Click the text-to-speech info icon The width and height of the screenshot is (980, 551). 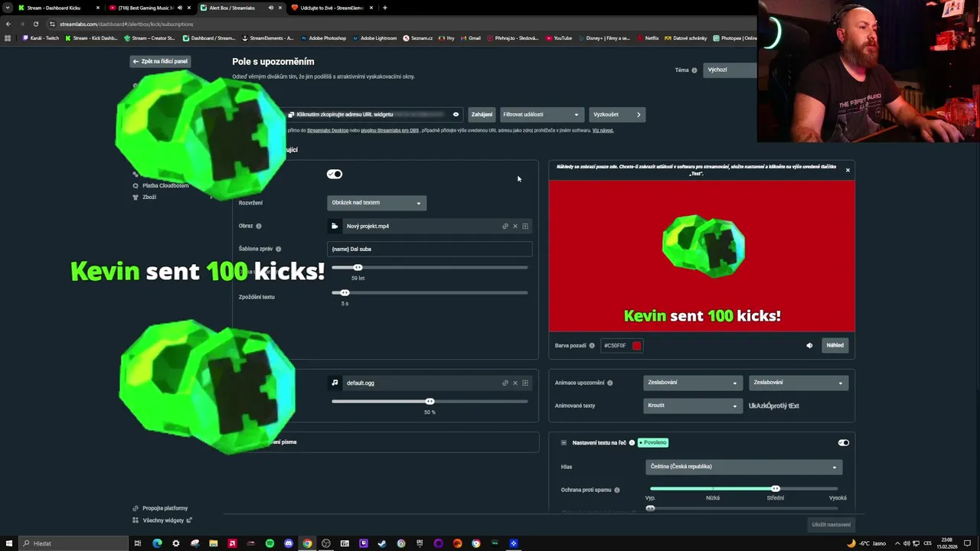tap(632, 443)
